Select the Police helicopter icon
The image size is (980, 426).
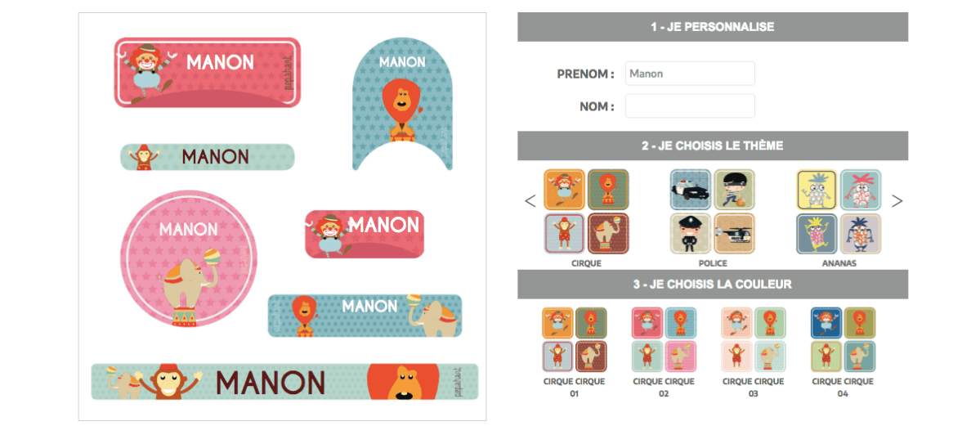tap(734, 233)
